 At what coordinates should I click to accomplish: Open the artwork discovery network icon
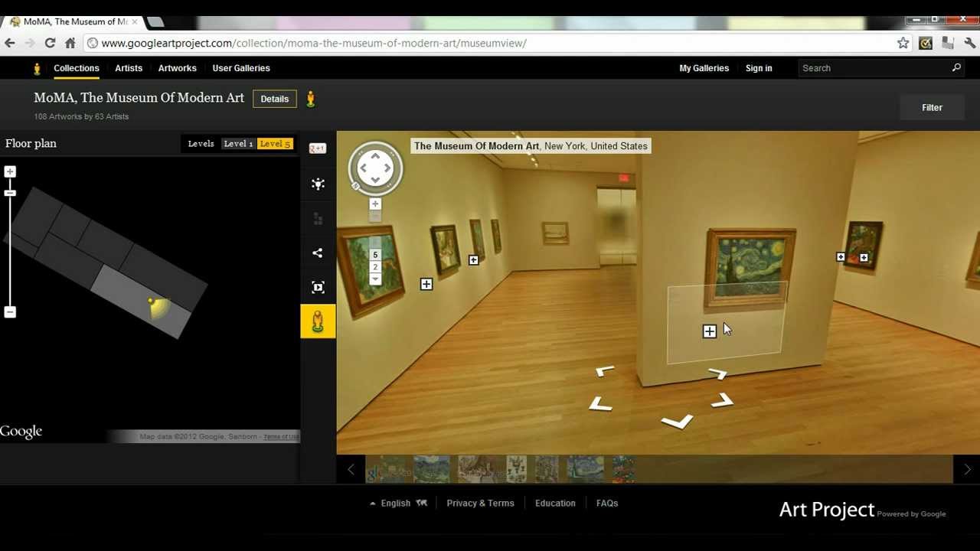318,184
